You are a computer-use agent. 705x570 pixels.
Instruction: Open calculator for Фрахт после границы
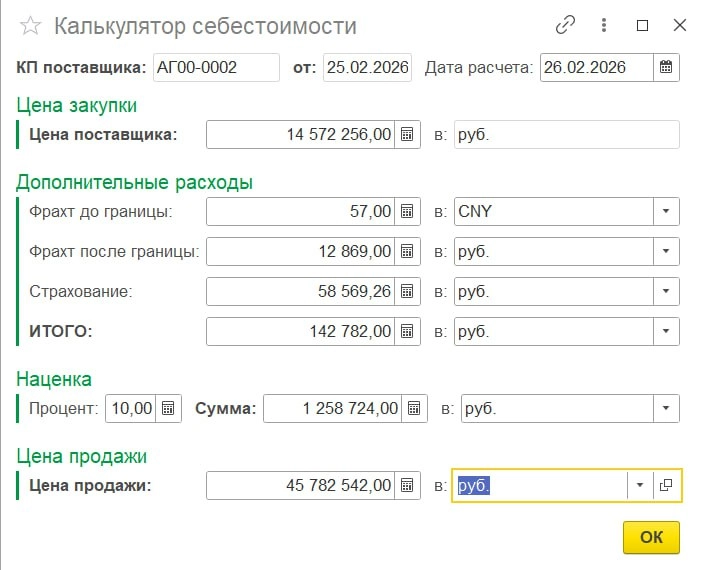407,251
